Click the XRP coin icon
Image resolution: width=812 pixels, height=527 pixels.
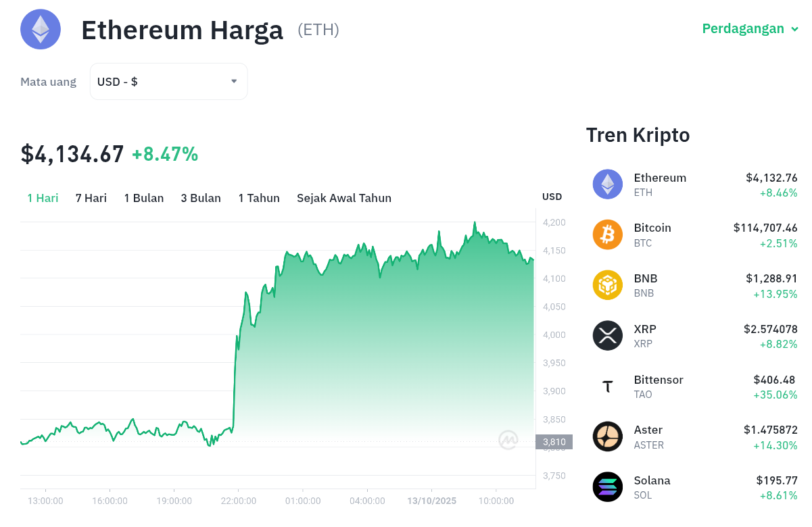607,335
